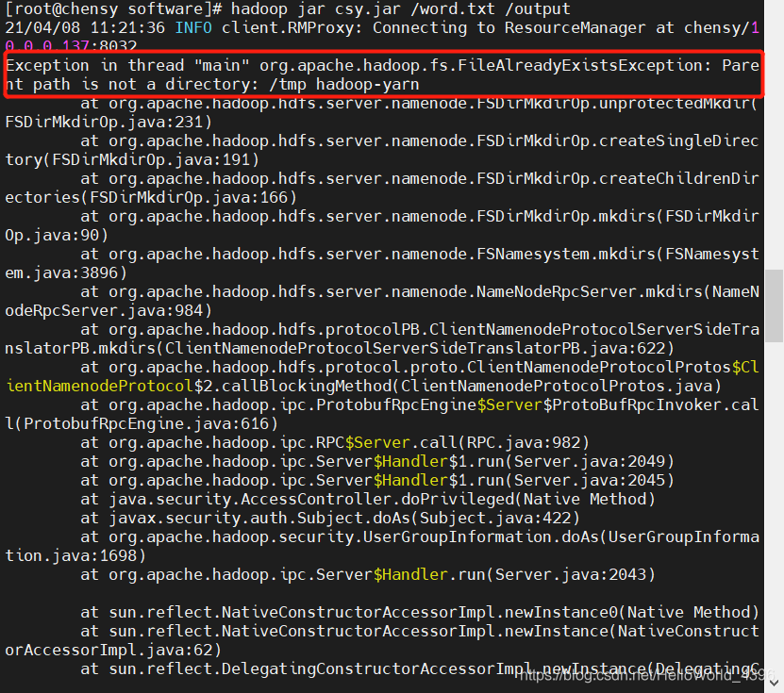Click the 'doAs(Subject.java:422)' line

pyautogui.click(x=330, y=519)
